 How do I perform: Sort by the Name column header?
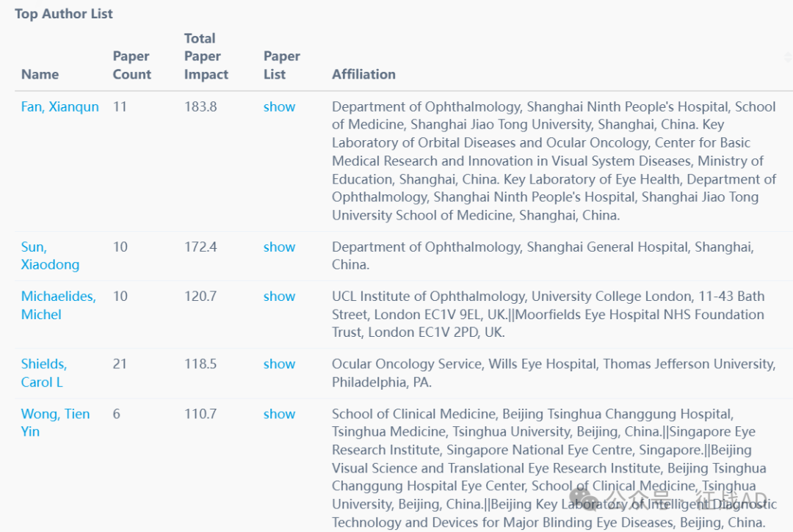40,74
